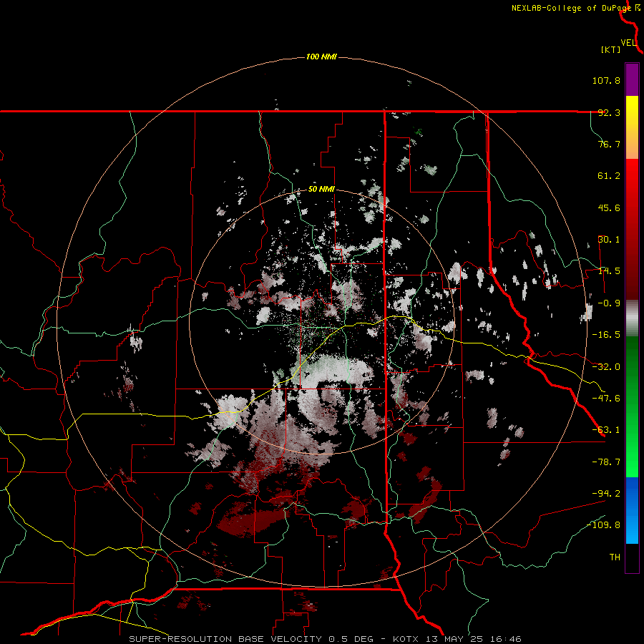The height and width of the screenshot is (644, 644).
Task: Click the 107.8 value on the velocity scale
Action: pyautogui.click(x=606, y=80)
